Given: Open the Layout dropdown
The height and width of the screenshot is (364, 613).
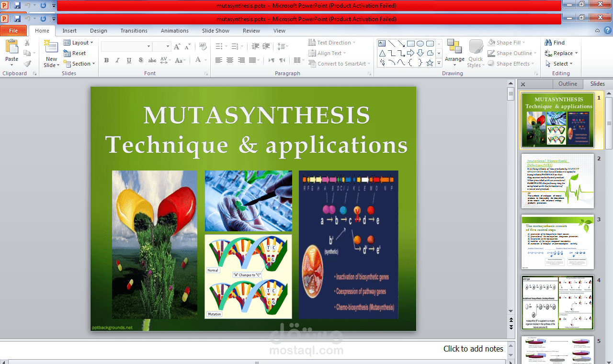Looking at the screenshot, I should pos(79,43).
